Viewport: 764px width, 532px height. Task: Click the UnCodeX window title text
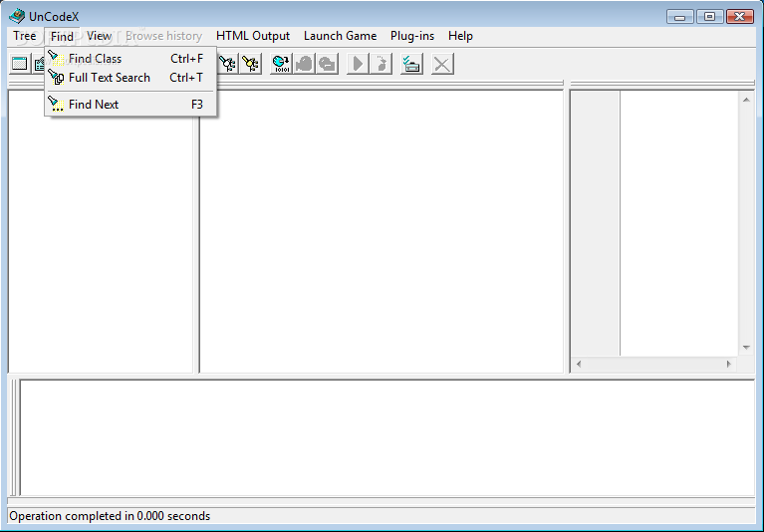[54, 17]
